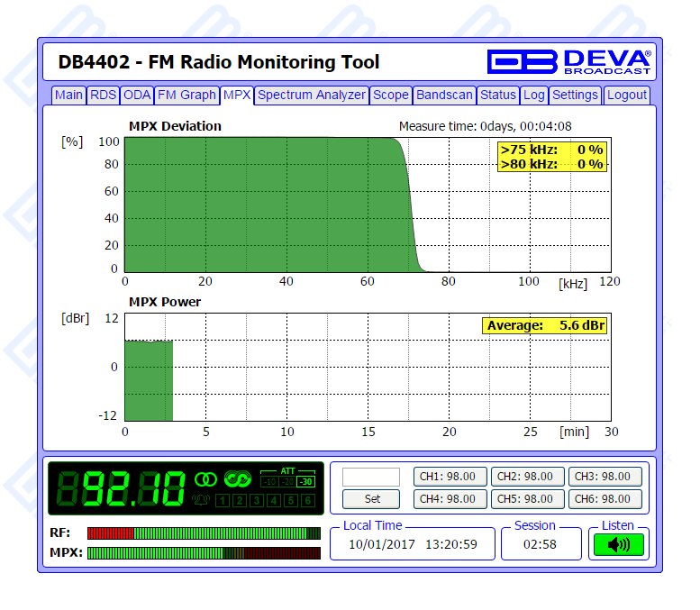Toggle the -30 attenuator indicator

pyautogui.click(x=306, y=482)
